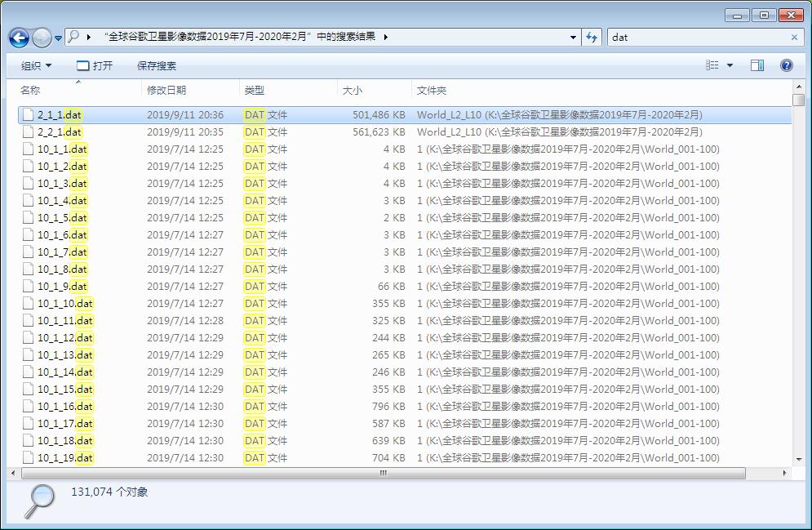Click the folder icon in the address bar
Viewport: 812px width, 530px height.
(73, 38)
